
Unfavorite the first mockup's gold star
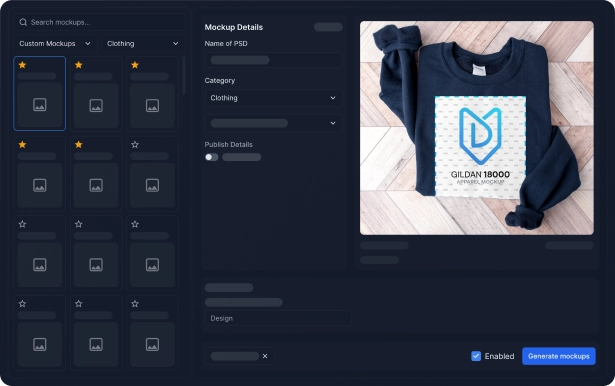click(x=22, y=65)
